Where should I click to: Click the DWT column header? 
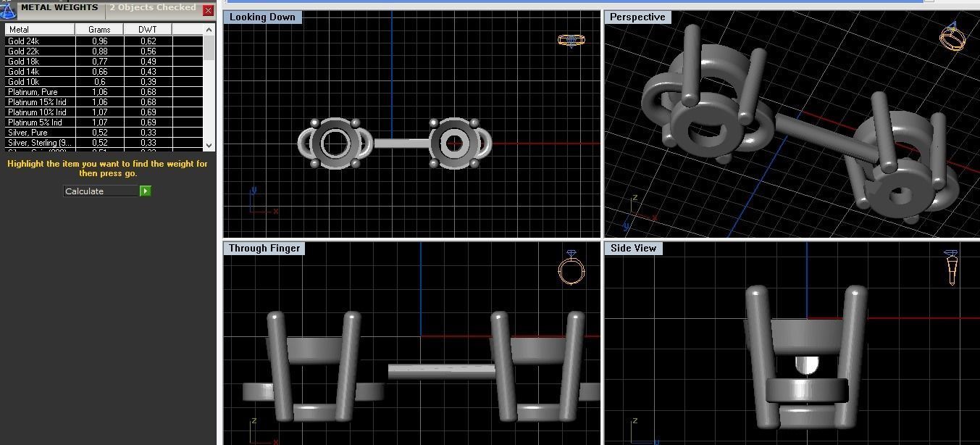click(x=148, y=29)
